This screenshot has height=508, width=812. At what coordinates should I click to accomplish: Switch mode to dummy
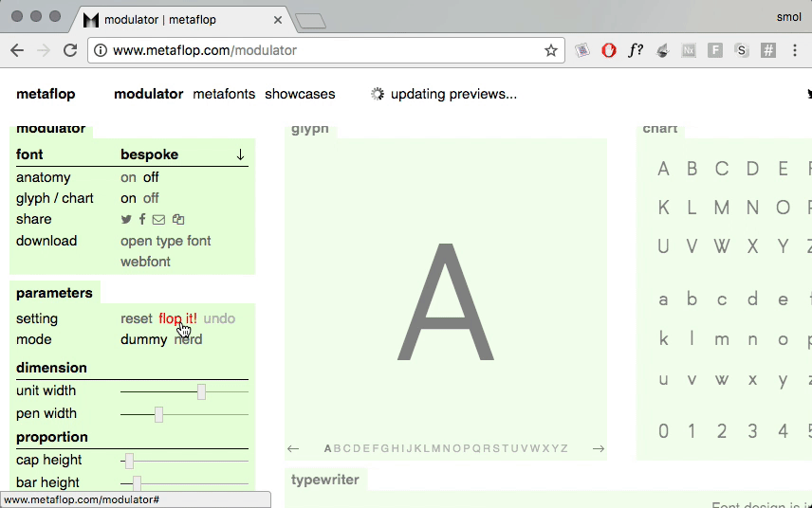pyautogui.click(x=144, y=339)
